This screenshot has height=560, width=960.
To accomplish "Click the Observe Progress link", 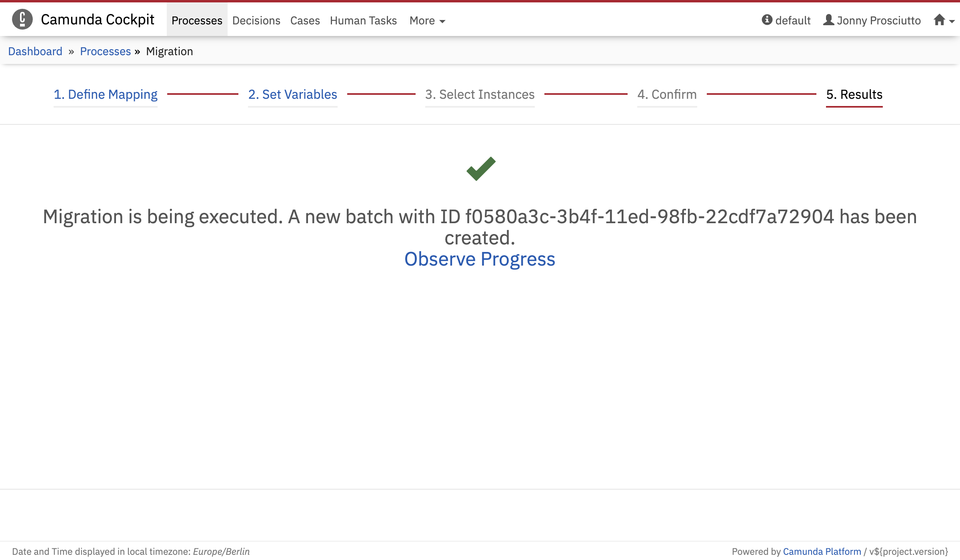I will tap(480, 259).
